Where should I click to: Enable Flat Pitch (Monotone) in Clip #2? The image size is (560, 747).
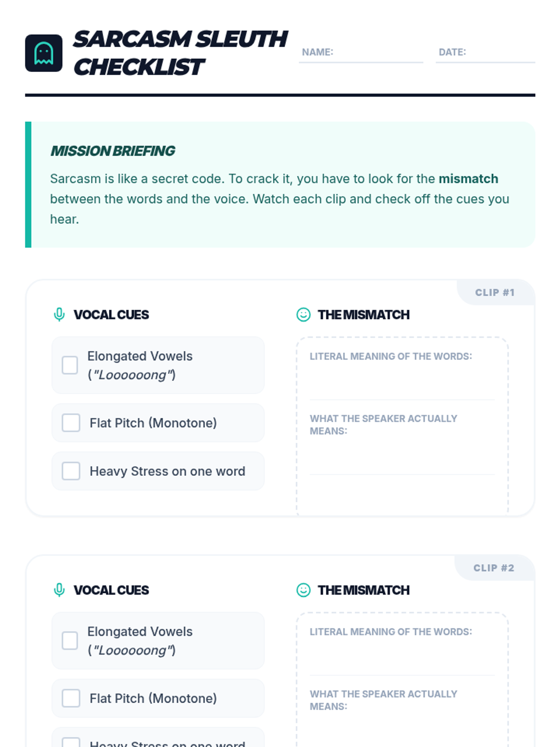(x=71, y=698)
